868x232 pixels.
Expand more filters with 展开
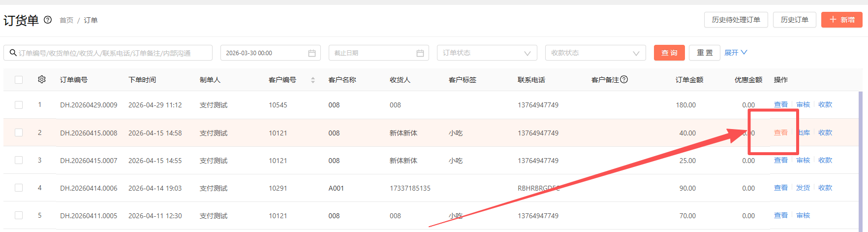[736, 53]
